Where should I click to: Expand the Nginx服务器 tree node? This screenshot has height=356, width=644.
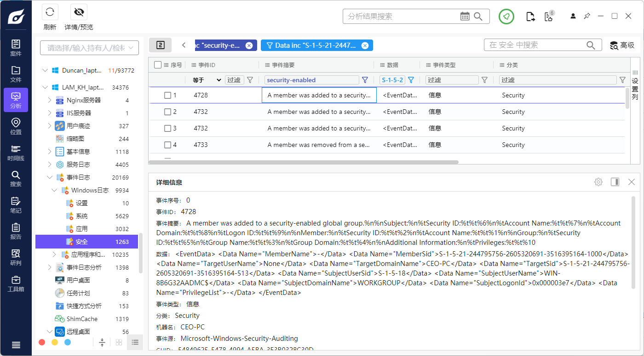(x=50, y=100)
